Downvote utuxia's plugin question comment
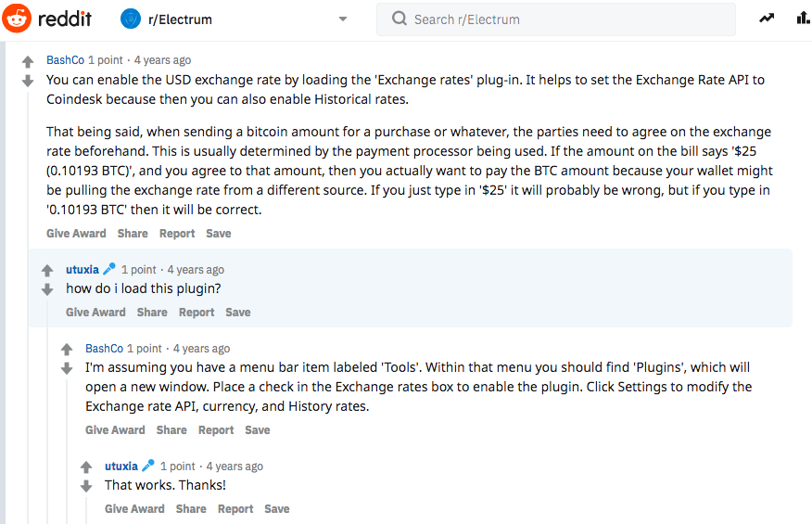Viewport: 812px width, 524px height. tap(47, 289)
